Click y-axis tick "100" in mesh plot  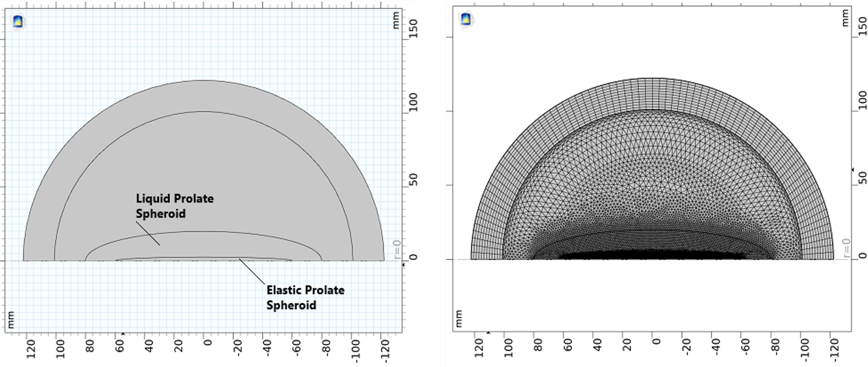[x=862, y=100]
